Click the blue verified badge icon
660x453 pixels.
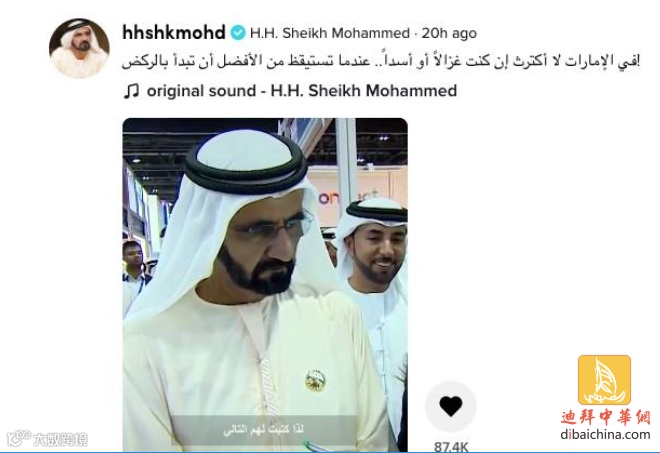(x=238, y=33)
